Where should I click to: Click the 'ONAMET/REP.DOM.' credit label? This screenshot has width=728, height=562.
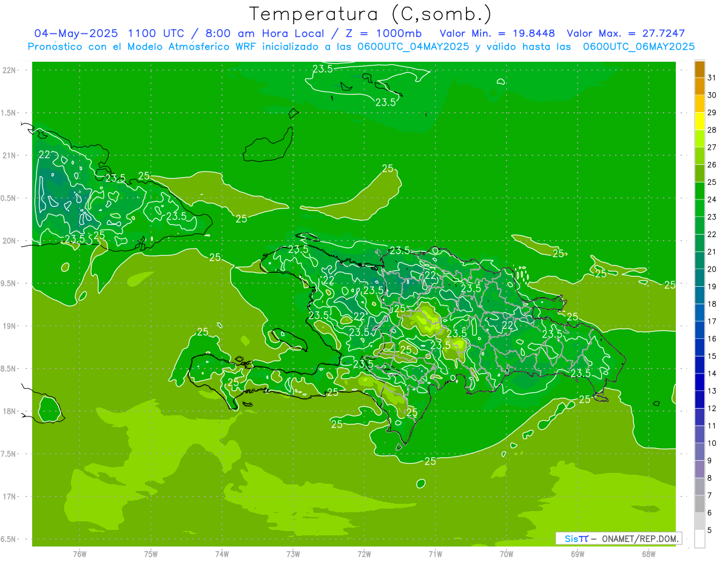(640, 538)
